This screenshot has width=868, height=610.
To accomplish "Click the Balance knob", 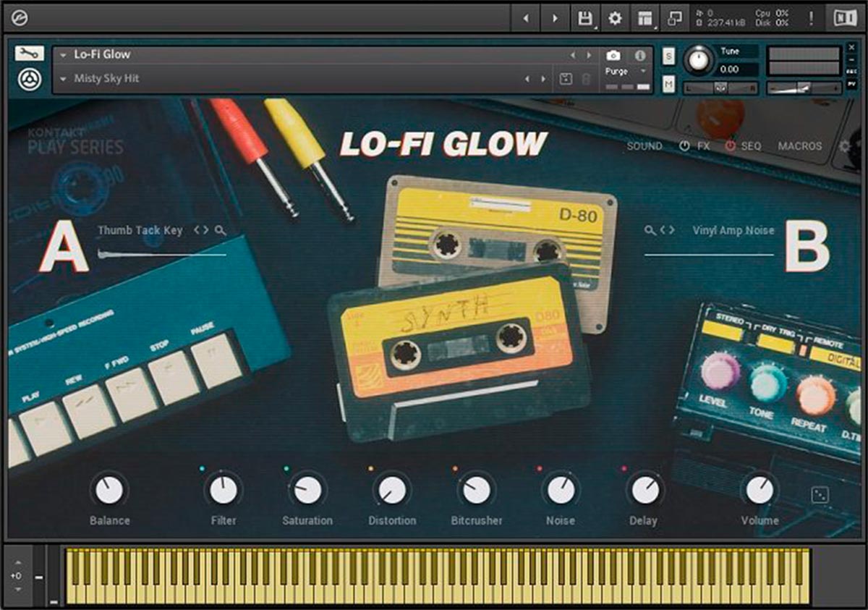I will pyautogui.click(x=109, y=490).
